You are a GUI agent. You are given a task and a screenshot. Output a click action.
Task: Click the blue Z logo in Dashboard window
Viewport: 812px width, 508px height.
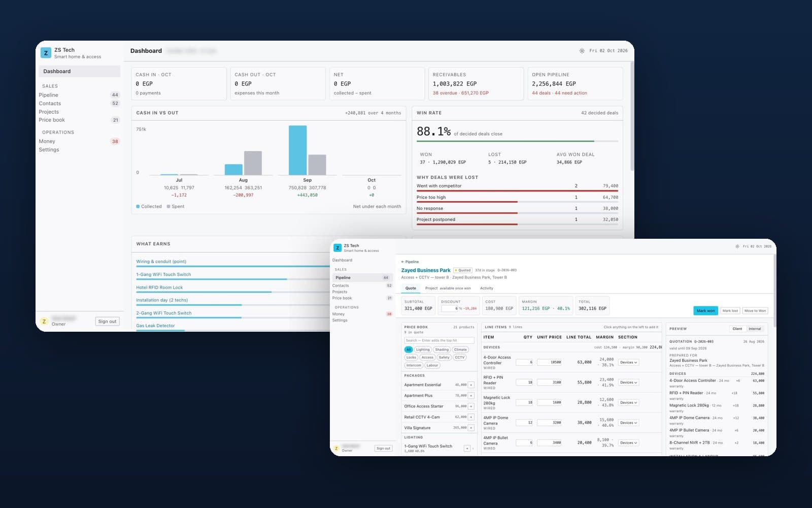[x=46, y=53]
